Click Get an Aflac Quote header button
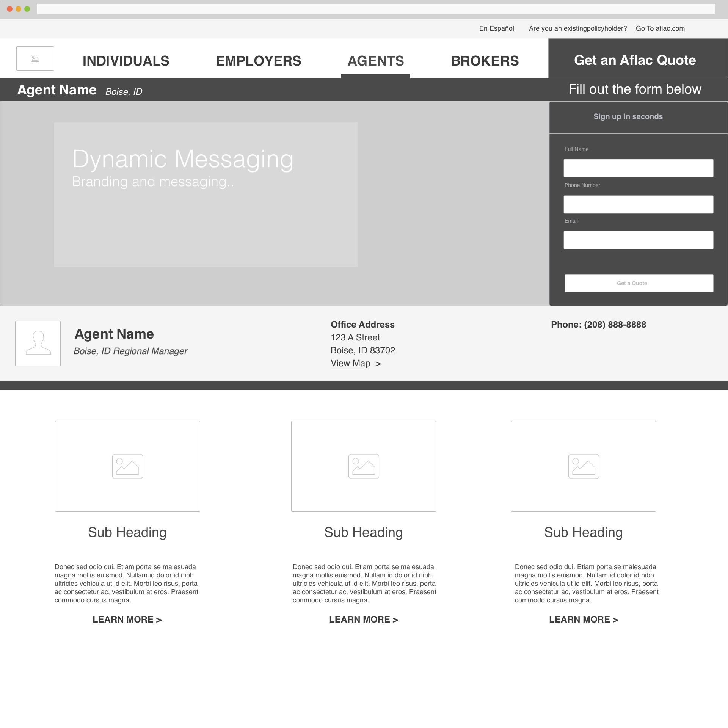This screenshot has height=728, width=728. point(635,60)
